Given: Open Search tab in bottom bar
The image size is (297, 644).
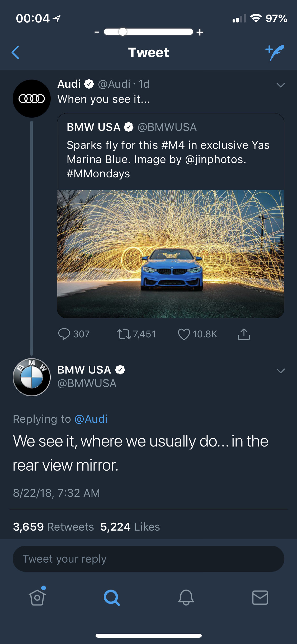Looking at the screenshot, I should click(x=112, y=597).
